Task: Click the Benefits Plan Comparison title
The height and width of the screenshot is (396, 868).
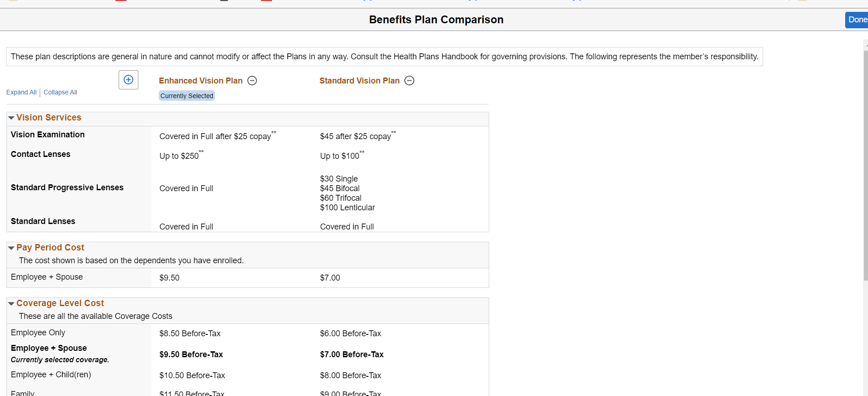Action: 436,20
